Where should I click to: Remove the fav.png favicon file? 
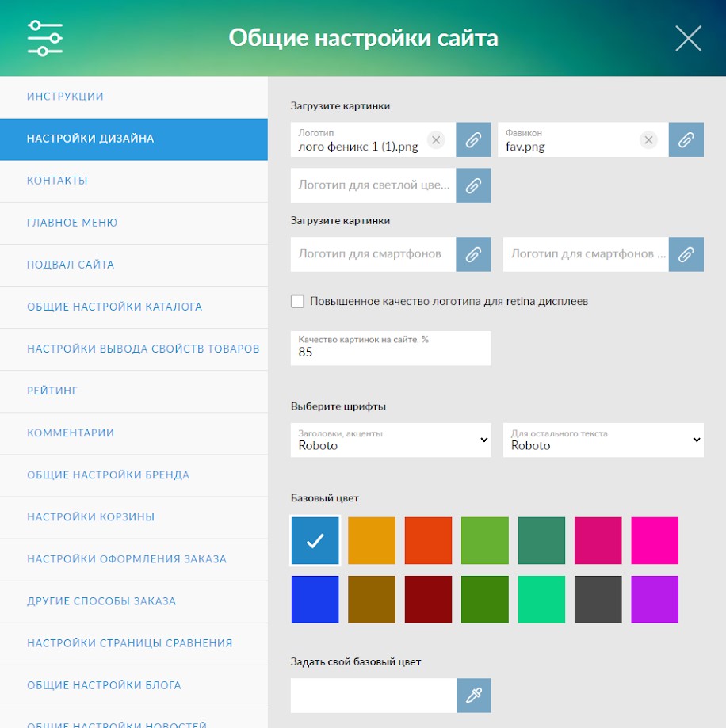click(x=648, y=140)
